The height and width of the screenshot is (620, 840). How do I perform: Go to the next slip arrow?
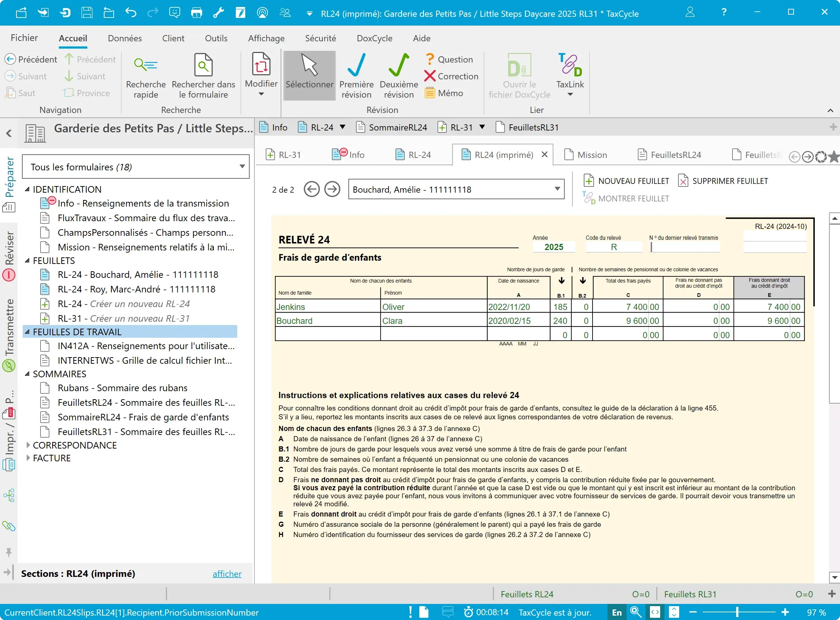pyautogui.click(x=332, y=189)
